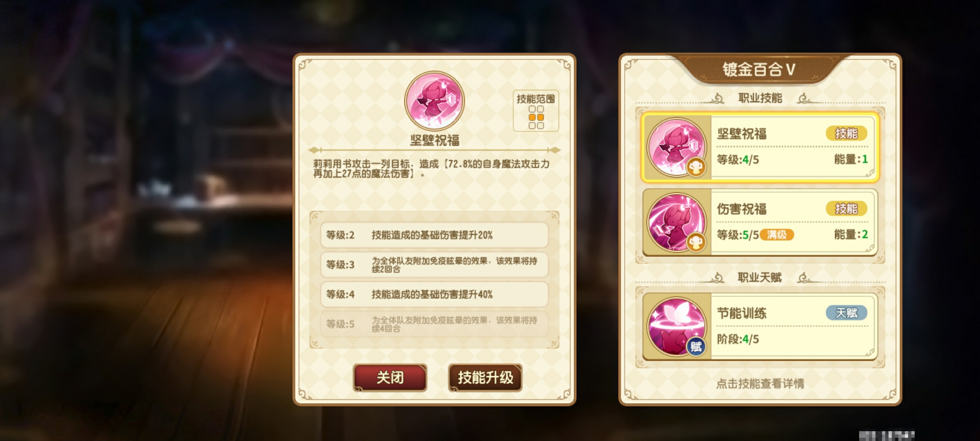Image resolution: width=980 pixels, height=441 pixels.
Task: Select the 等级:2 upgrade effect row
Action: point(434,235)
